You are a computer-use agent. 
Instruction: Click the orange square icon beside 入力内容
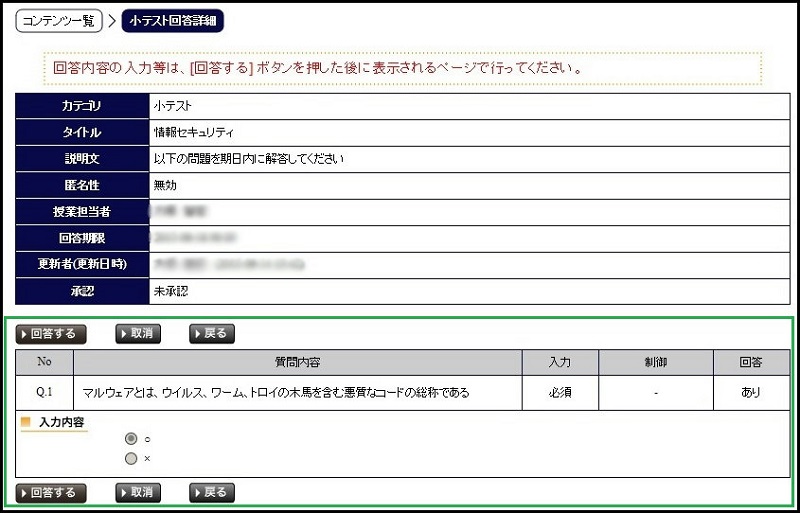(x=26, y=422)
